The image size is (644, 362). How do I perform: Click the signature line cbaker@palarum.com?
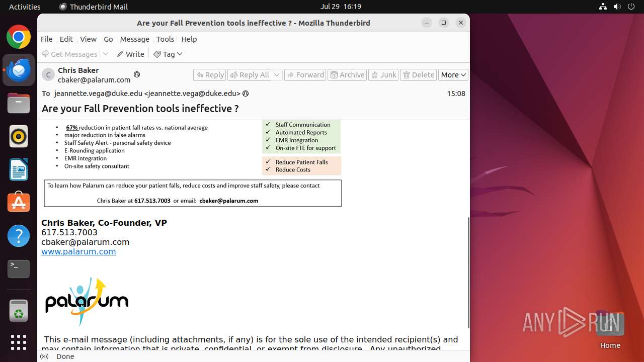86,242
